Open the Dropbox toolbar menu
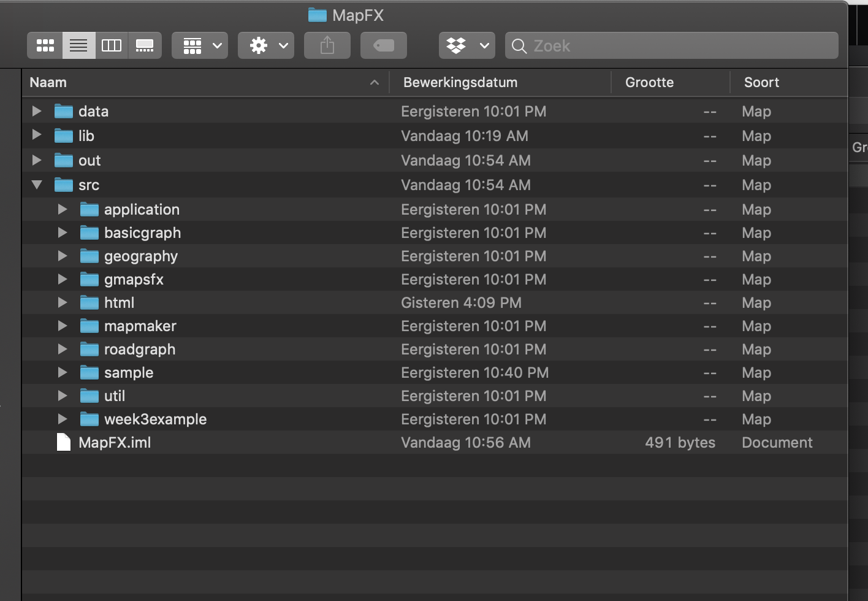The height and width of the screenshot is (601, 868). pos(467,45)
